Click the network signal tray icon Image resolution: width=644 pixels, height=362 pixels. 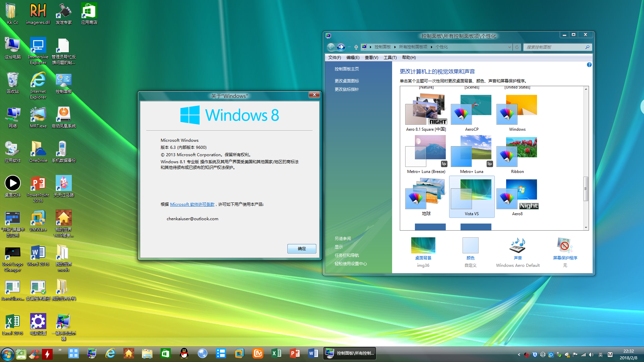pyautogui.click(x=583, y=355)
